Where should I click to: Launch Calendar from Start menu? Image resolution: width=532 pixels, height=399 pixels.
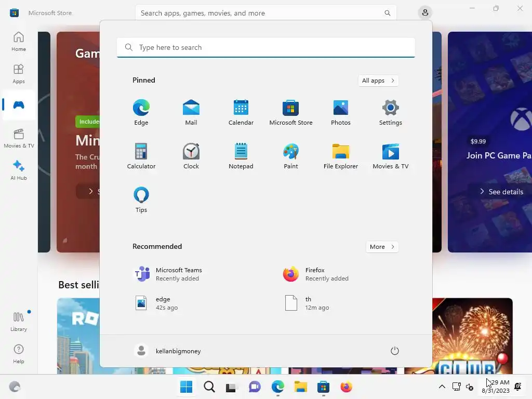(241, 113)
